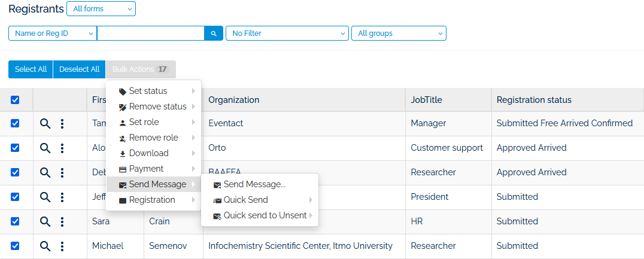Click into the search text field
Screen dimensions: 644x259
(x=150, y=33)
